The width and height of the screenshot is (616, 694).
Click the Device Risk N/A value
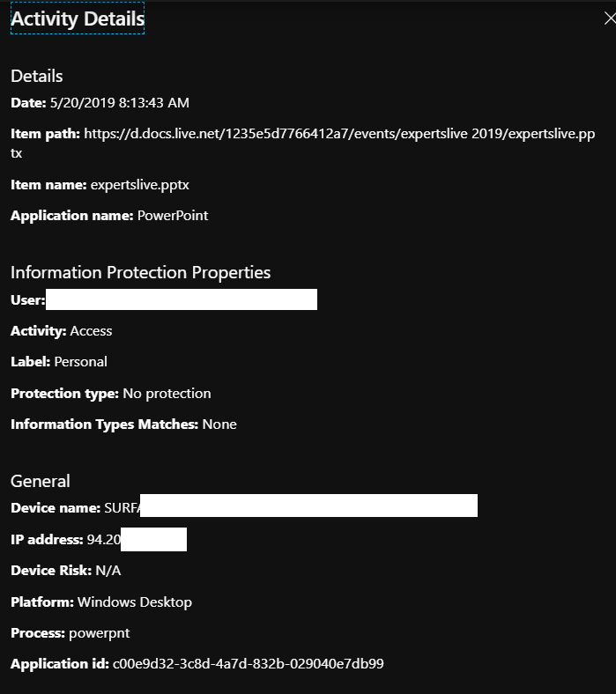pyautogui.click(x=108, y=571)
